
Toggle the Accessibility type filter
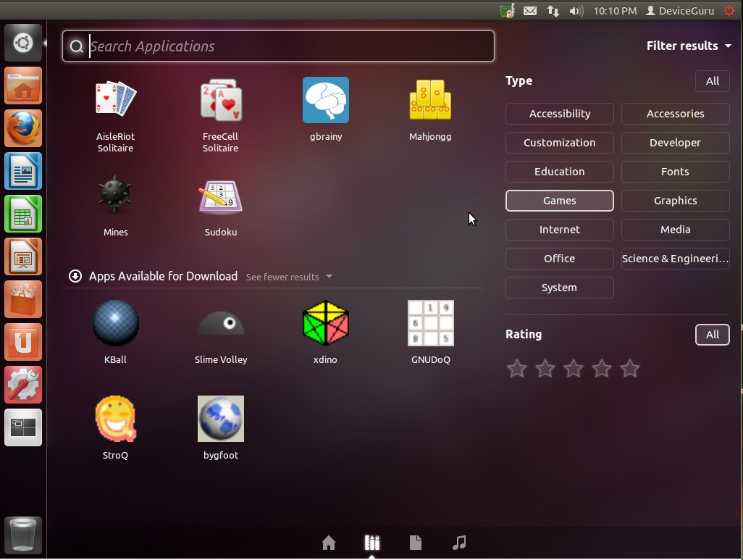(x=560, y=114)
